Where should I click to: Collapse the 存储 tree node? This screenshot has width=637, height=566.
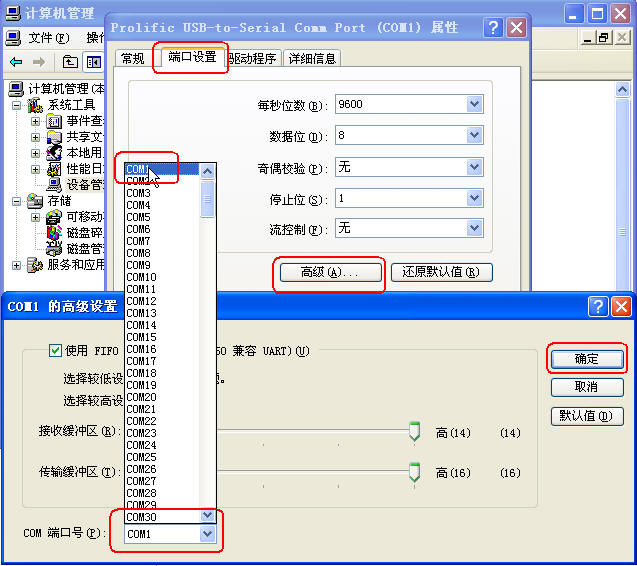tap(17, 201)
